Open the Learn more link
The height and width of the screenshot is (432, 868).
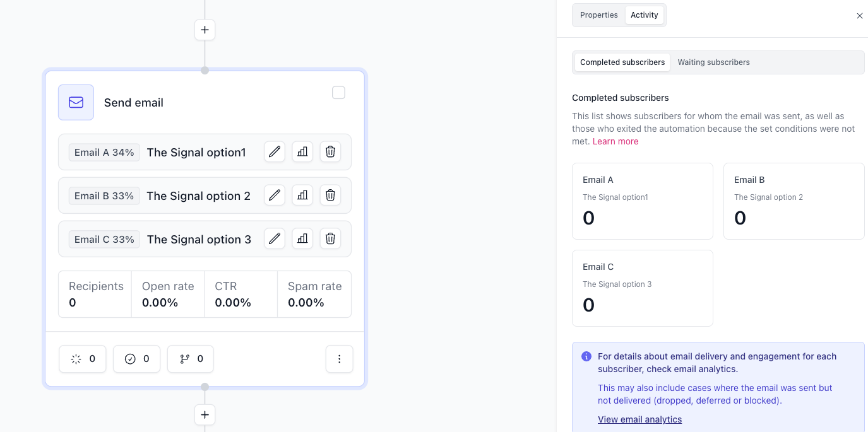615,141
